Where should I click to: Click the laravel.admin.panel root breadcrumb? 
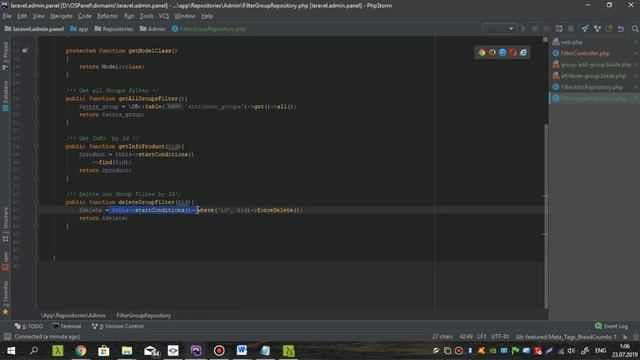34,29
